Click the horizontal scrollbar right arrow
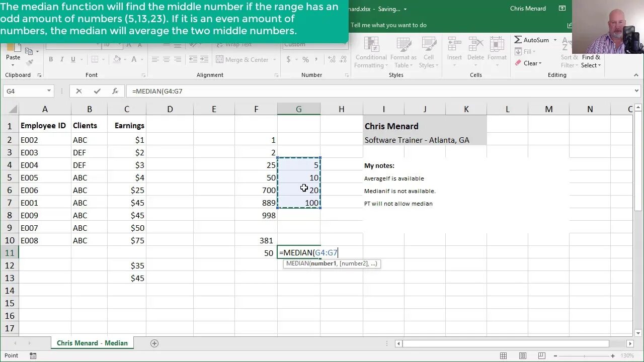The height and width of the screenshot is (362, 644). click(x=630, y=343)
